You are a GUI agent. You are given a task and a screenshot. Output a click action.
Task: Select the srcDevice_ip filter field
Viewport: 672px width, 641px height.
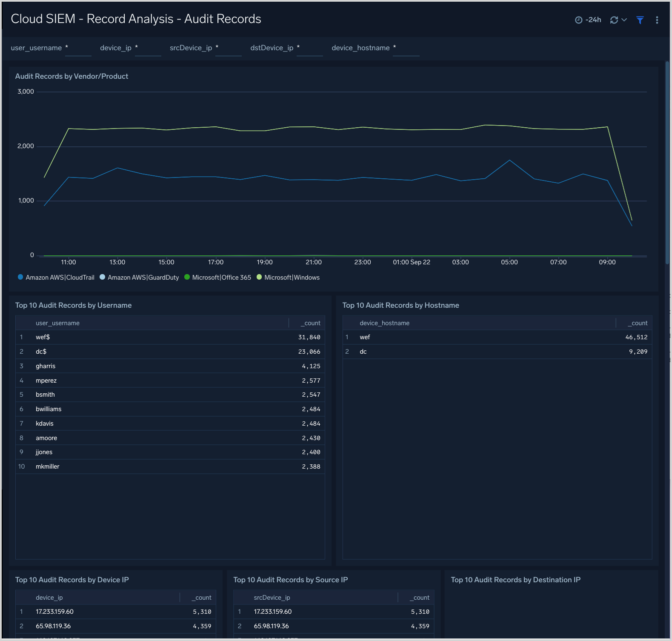click(229, 49)
